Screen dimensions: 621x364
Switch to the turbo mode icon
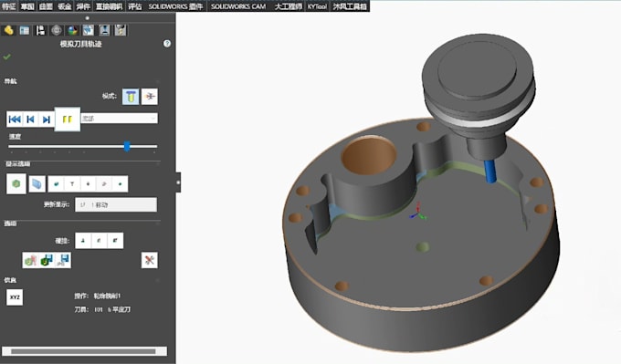tap(149, 97)
